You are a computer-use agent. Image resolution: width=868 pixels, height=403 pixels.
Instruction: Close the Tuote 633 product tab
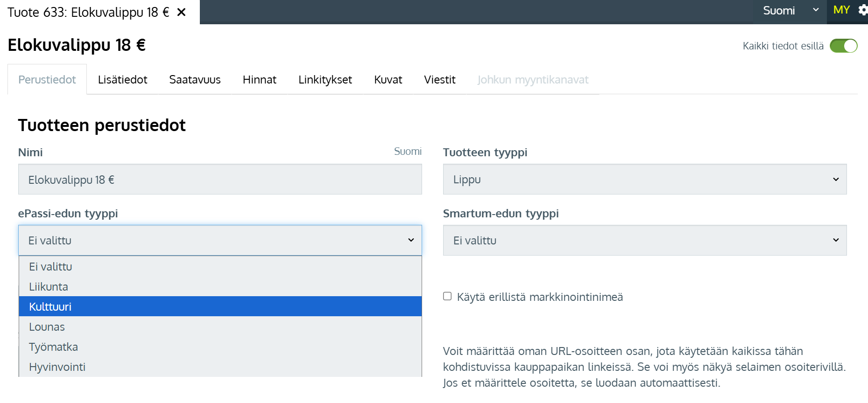click(x=182, y=12)
